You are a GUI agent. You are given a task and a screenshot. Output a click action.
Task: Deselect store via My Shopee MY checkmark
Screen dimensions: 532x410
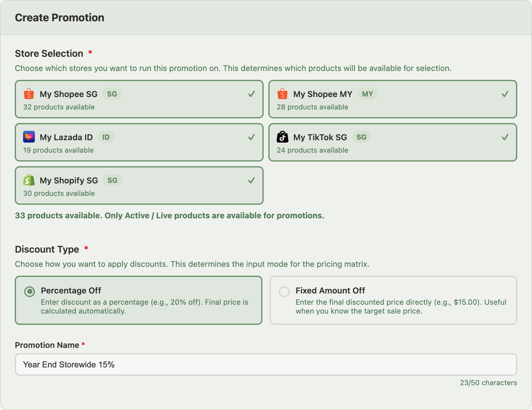tap(505, 94)
